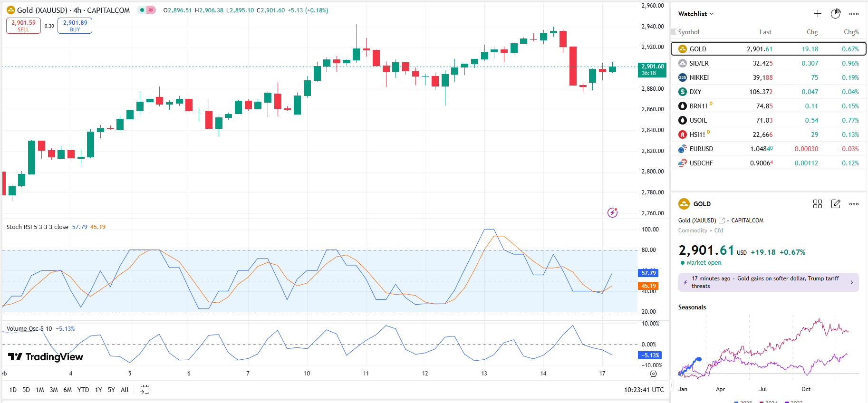Open the go-to-date calendar icon

[145, 390]
